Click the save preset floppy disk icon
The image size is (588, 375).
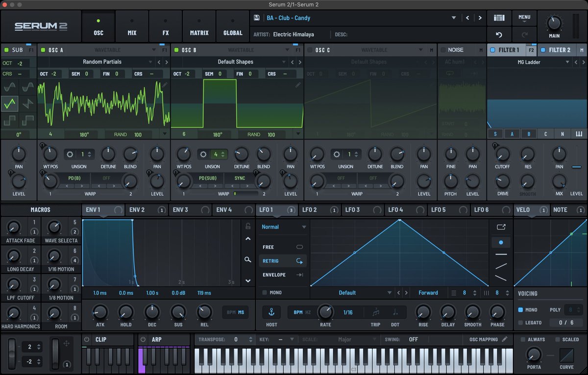(257, 18)
